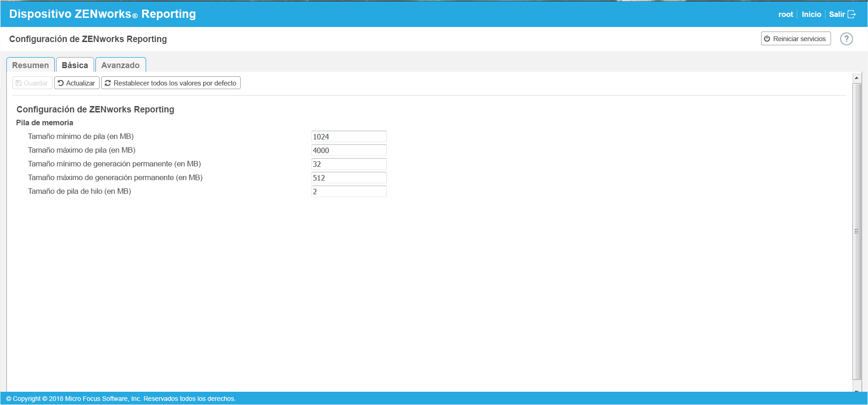Click the Tamaño mínimo de pila label
The height and width of the screenshot is (405, 868).
(81, 136)
